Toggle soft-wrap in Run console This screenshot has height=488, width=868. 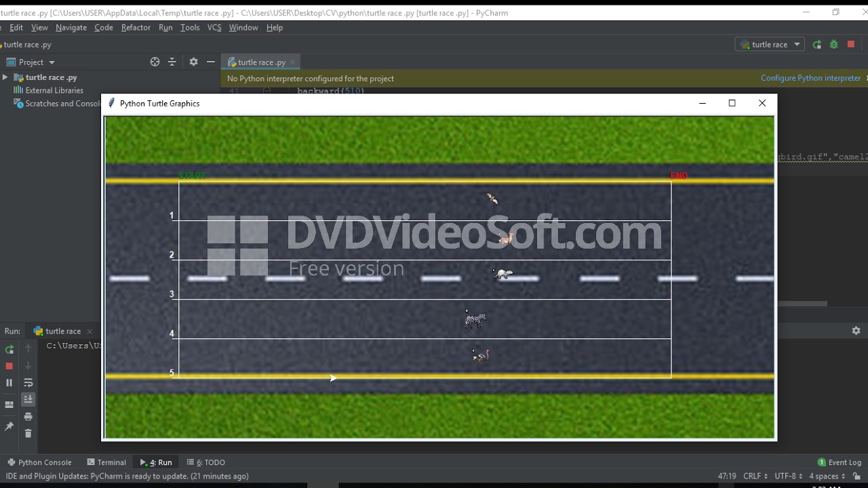click(x=28, y=383)
